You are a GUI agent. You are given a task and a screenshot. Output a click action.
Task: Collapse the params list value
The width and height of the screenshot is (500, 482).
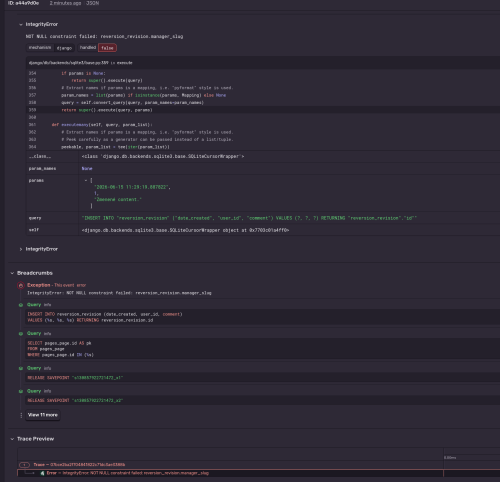[x=86, y=180]
